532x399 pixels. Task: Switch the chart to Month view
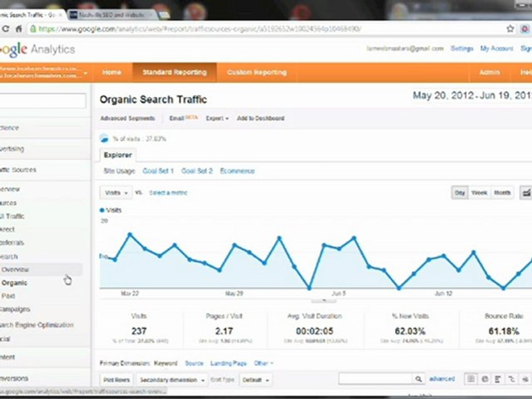pos(502,193)
